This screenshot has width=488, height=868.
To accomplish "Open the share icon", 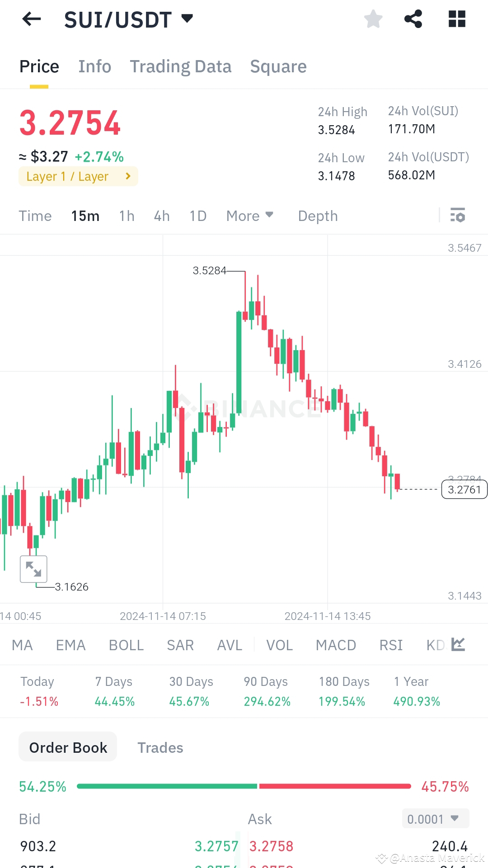I will (413, 19).
